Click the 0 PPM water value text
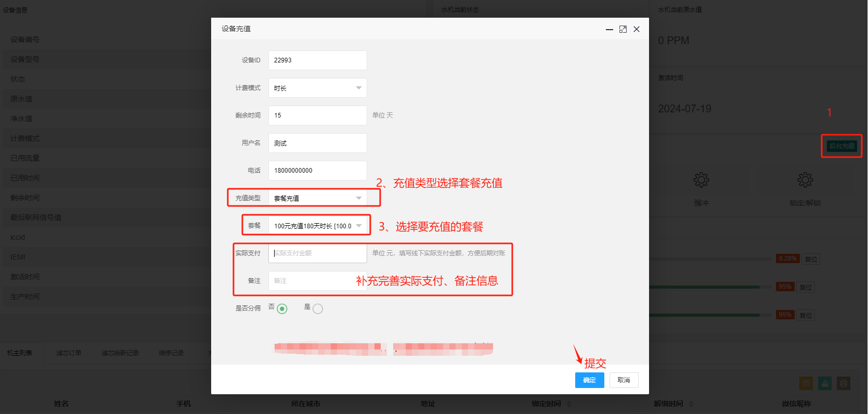The width and height of the screenshot is (868, 414). (673, 41)
